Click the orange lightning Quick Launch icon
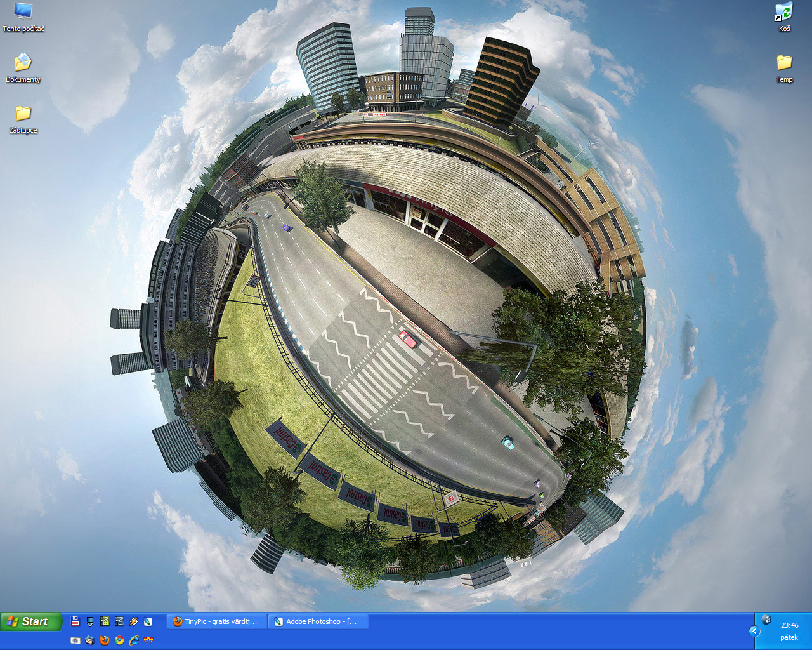 [133, 621]
